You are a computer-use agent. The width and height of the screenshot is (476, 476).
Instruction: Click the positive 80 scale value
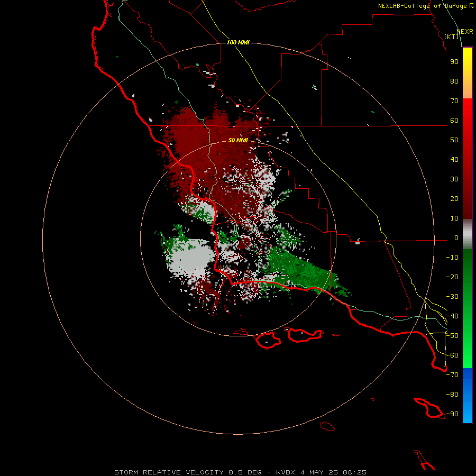pos(454,81)
